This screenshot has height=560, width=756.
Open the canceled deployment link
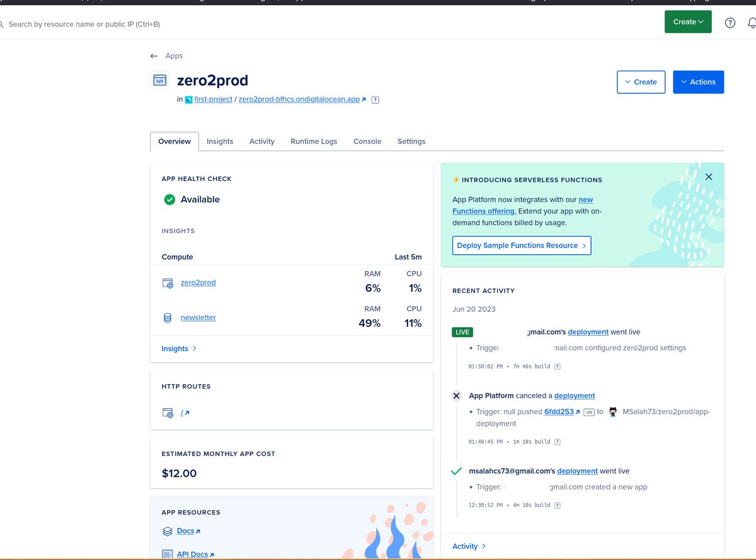point(575,396)
